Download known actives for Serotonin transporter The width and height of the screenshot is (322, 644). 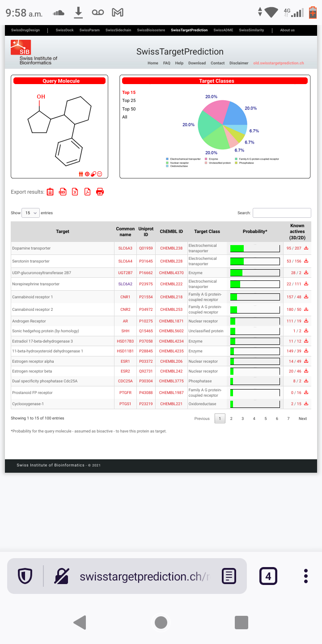click(x=306, y=261)
